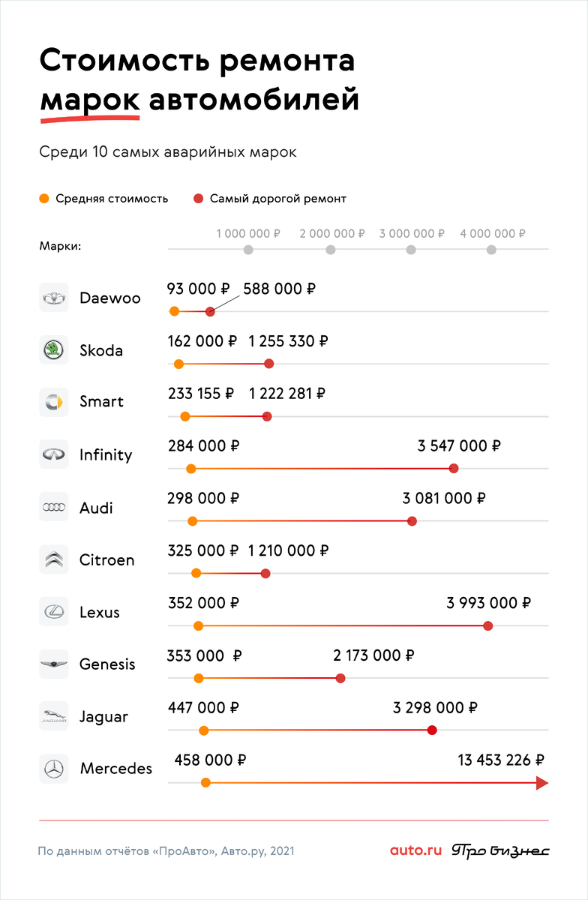Click the Jaguar brand logo icon
This screenshot has width=588, height=900.
53,716
